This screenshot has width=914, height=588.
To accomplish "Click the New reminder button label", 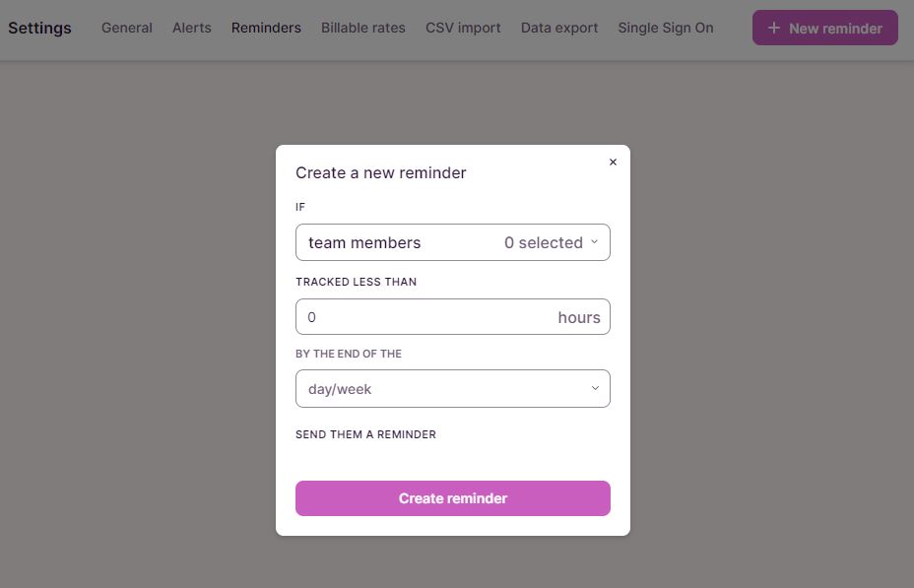I will click(835, 29).
